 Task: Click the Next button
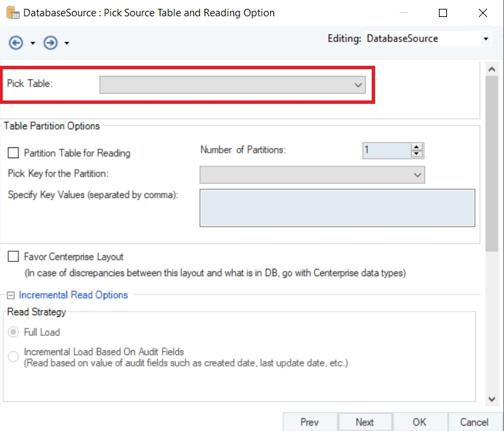click(x=364, y=421)
